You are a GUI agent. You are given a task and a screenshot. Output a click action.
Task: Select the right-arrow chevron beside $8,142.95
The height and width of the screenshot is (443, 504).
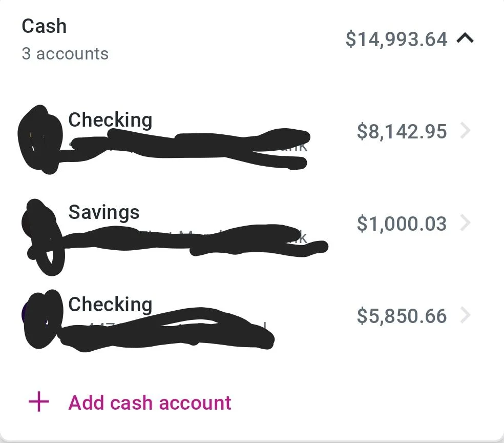coord(466,131)
